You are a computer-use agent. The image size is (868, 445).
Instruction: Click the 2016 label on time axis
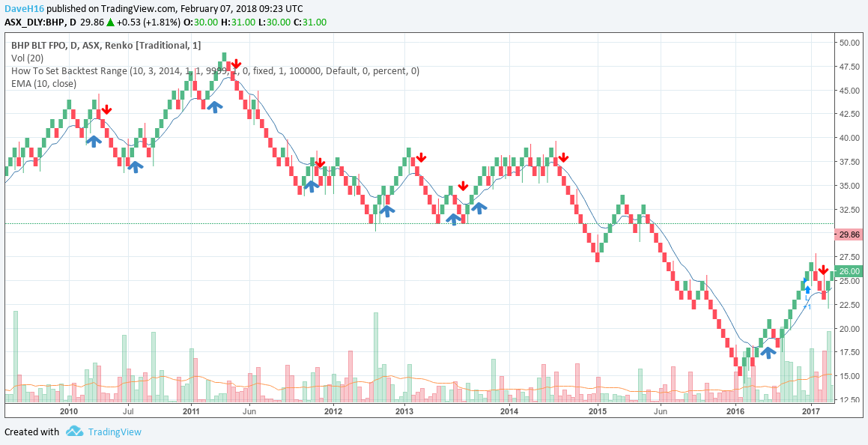point(735,411)
